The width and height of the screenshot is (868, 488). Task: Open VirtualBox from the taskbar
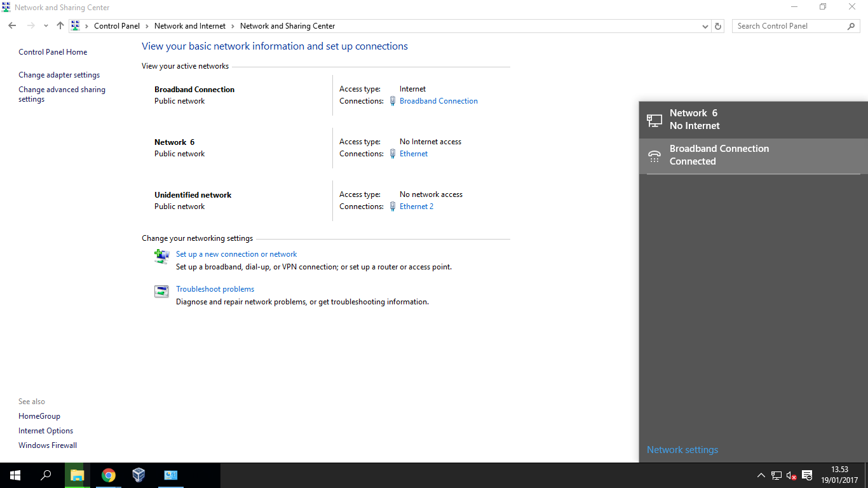[139, 475]
